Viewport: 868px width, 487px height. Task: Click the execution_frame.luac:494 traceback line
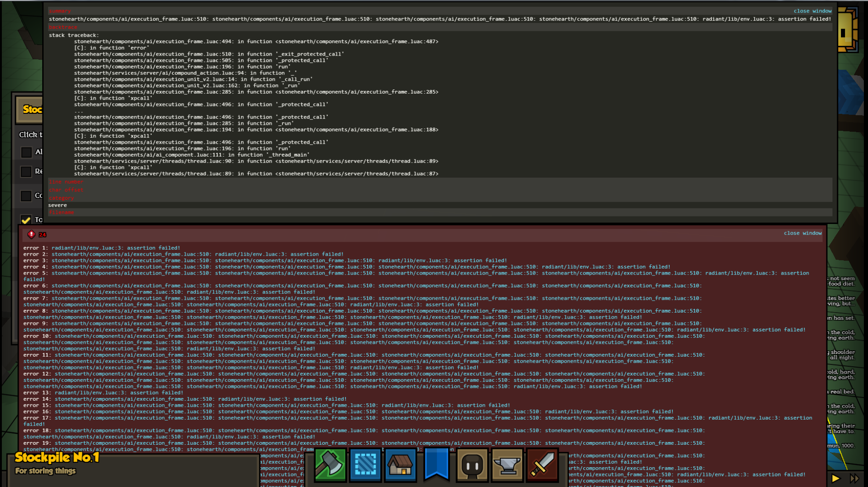click(256, 42)
